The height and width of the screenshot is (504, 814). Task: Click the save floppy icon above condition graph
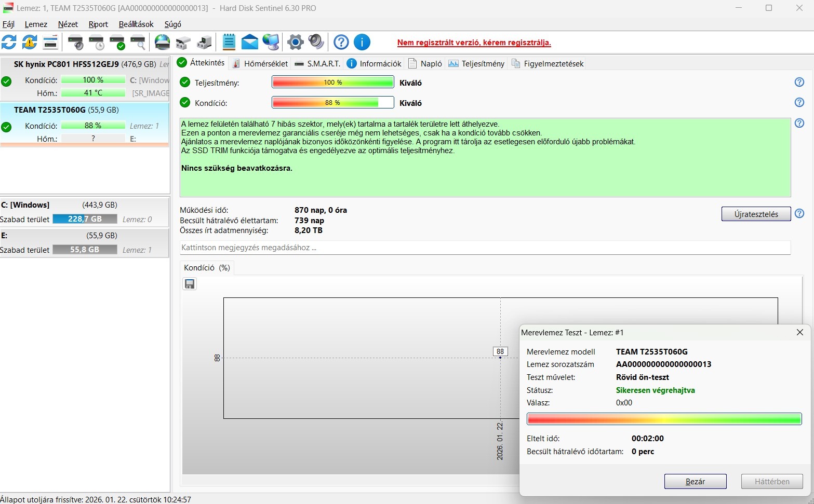point(190,284)
